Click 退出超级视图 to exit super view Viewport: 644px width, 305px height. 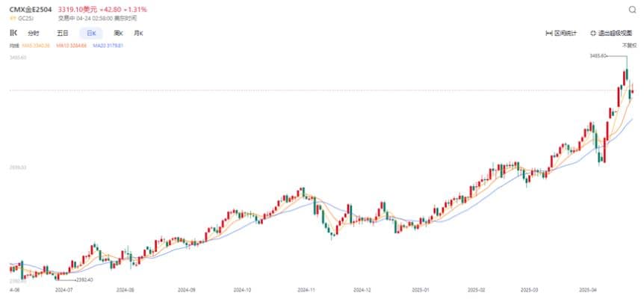[x=612, y=33]
